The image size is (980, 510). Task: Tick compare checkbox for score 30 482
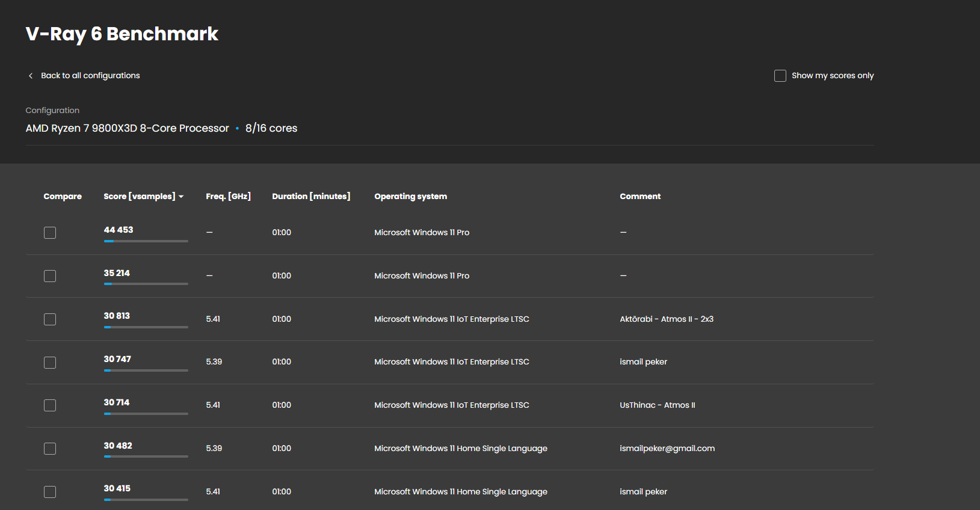[x=50, y=449]
